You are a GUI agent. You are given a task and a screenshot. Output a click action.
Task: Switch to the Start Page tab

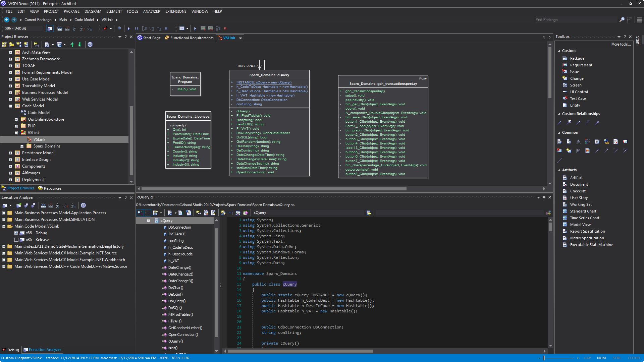(x=149, y=38)
